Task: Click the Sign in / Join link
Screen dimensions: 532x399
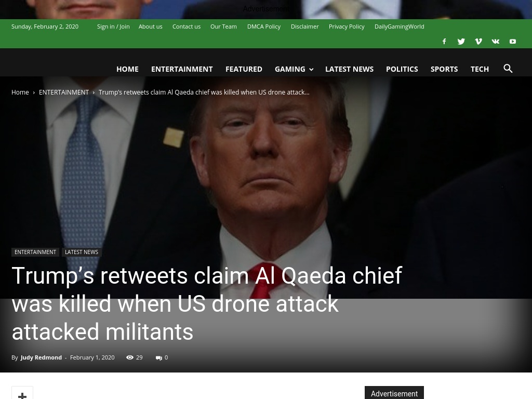Action: (113, 26)
